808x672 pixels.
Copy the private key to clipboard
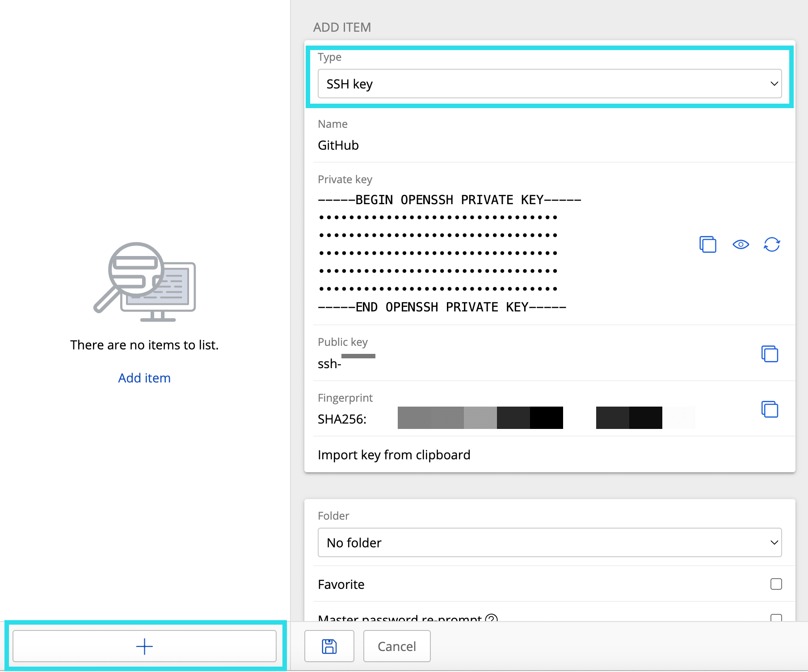707,244
